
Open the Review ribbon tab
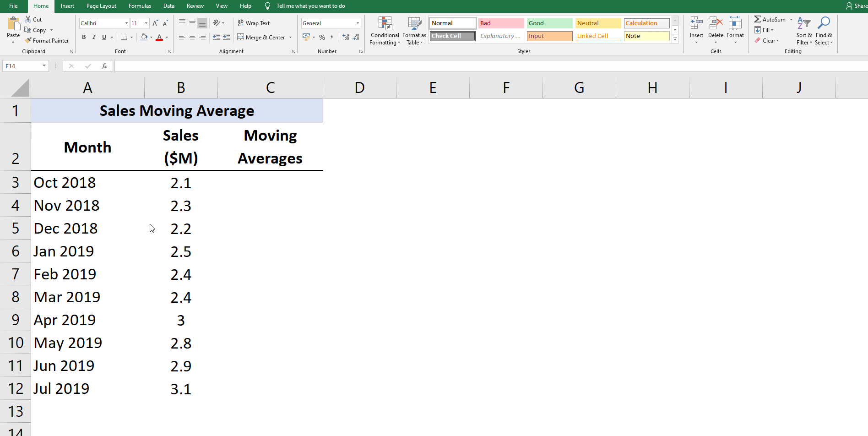click(195, 6)
